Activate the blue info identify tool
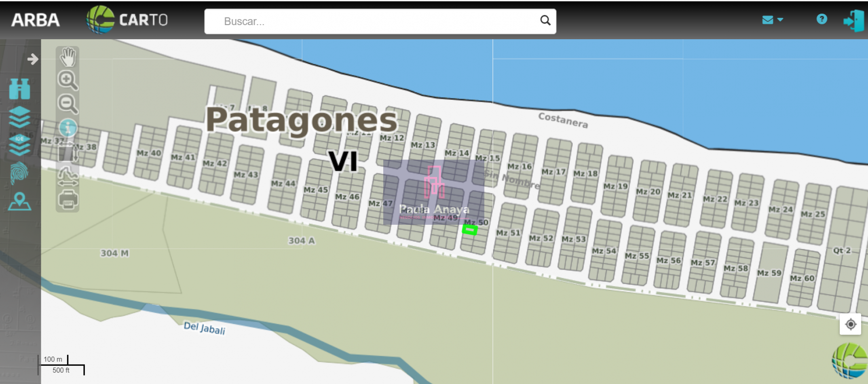868x384 pixels. pos(68,128)
